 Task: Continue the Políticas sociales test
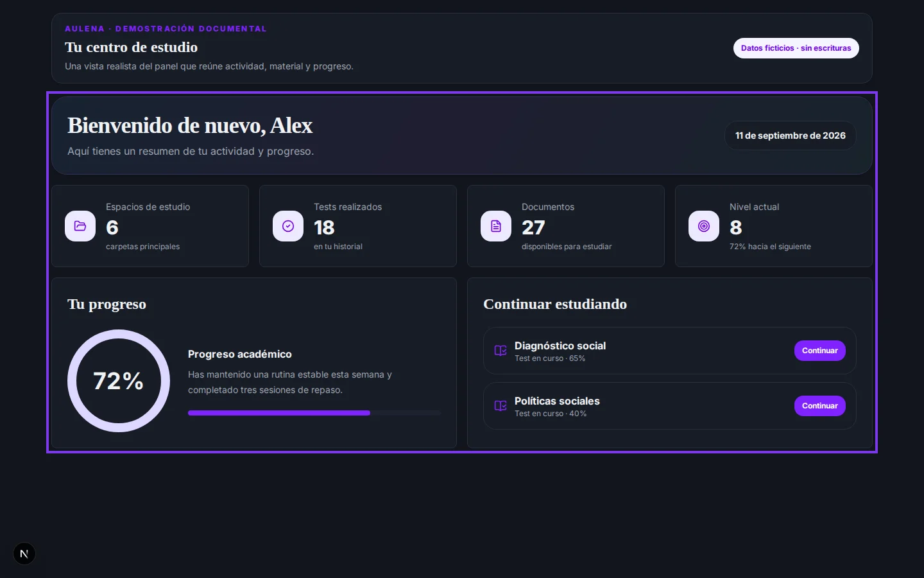tap(820, 406)
